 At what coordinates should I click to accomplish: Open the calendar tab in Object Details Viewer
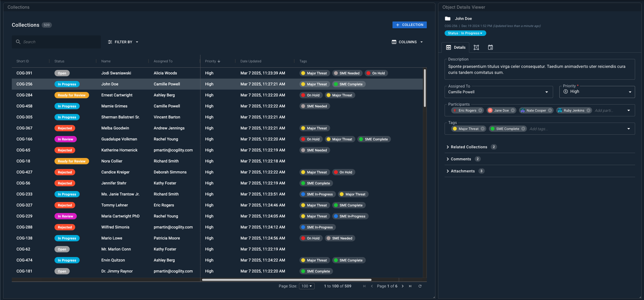point(490,47)
